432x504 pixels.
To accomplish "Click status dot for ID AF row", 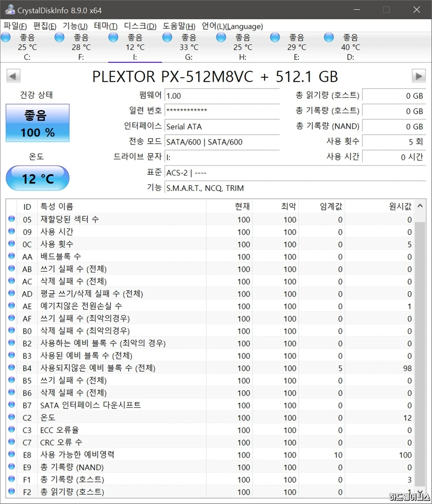I will point(11,318).
